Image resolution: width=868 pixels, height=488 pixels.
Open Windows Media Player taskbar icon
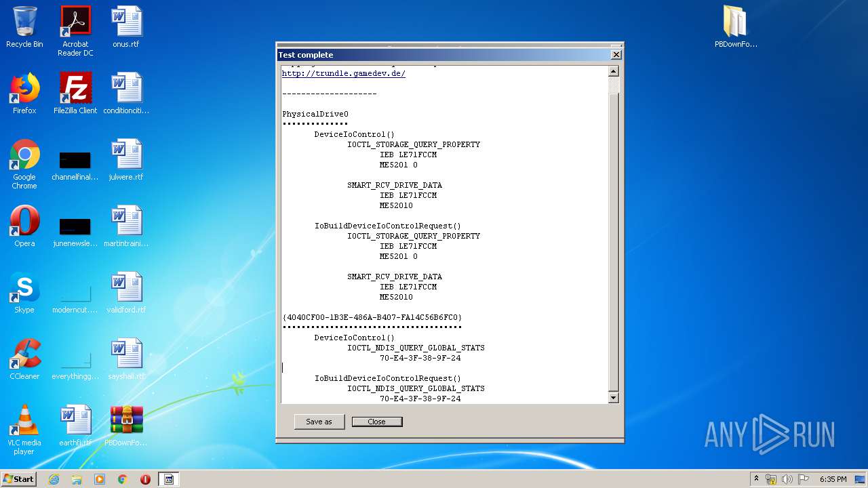(100, 479)
